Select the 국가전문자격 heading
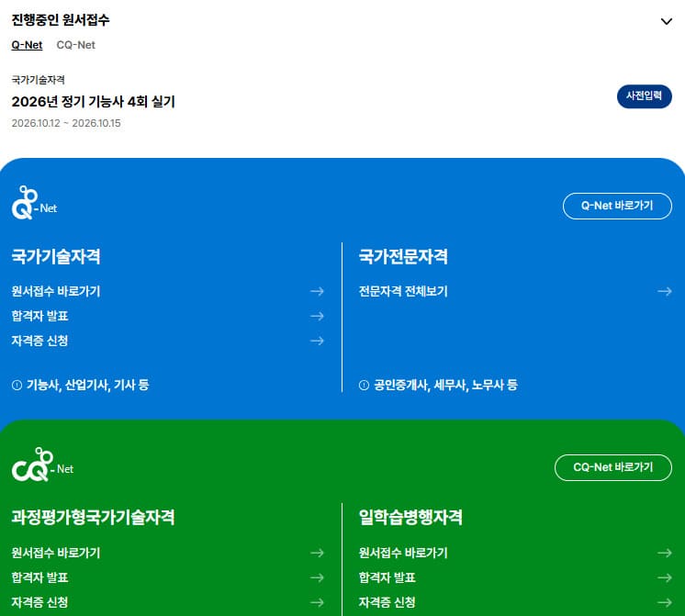This screenshot has width=685, height=616. click(x=403, y=256)
